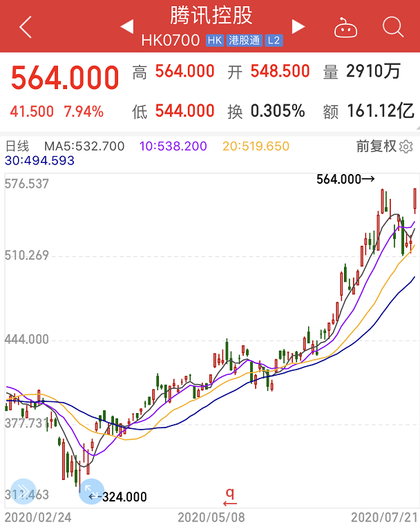The width and height of the screenshot is (420, 527).
Task: Tap the big 564.000 current price
Action: [65, 77]
